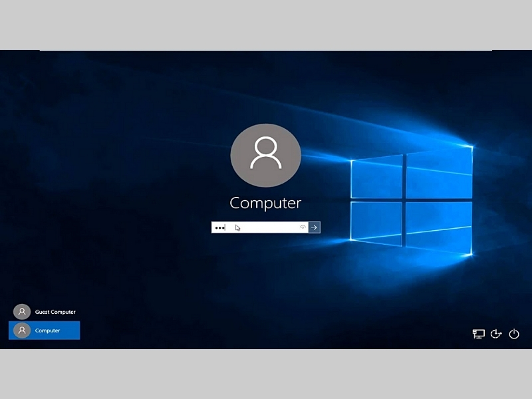Click the "Computer" username heading
This screenshot has width=532, height=399.
(x=265, y=203)
